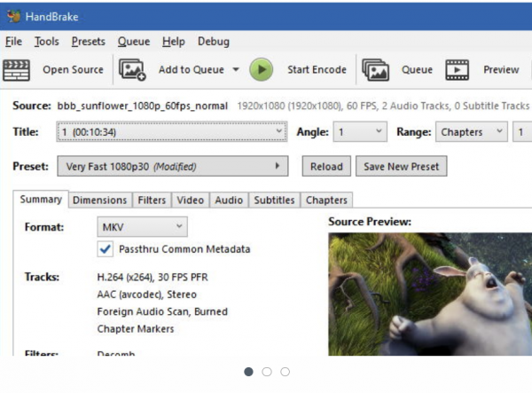This screenshot has height=393, width=532.
Task: Click the H.264 (x264), 30 FPS PFR track text
Action: click(x=153, y=278)
